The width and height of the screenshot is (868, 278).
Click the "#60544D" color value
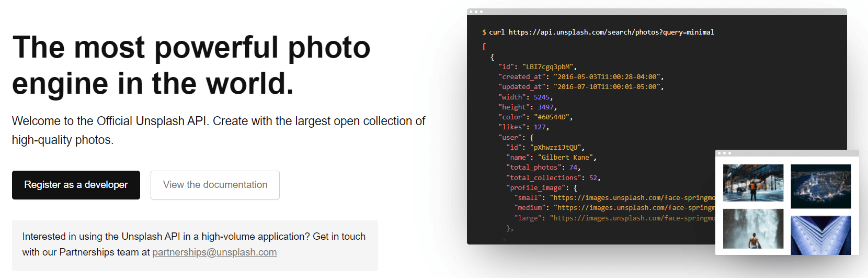tap(553, 117)
